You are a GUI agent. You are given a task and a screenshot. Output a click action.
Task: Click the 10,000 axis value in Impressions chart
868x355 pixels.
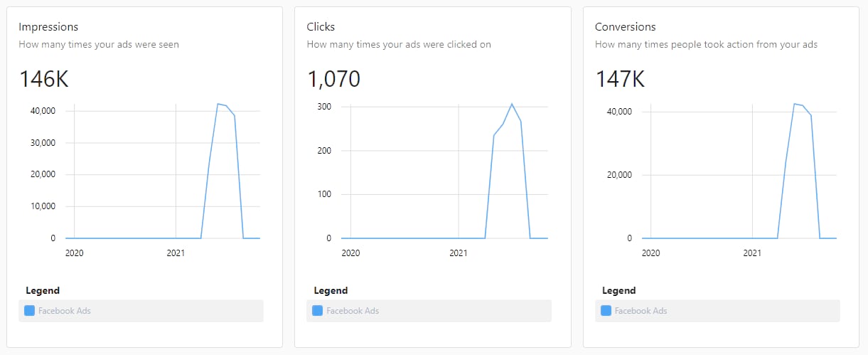(43, 206)
